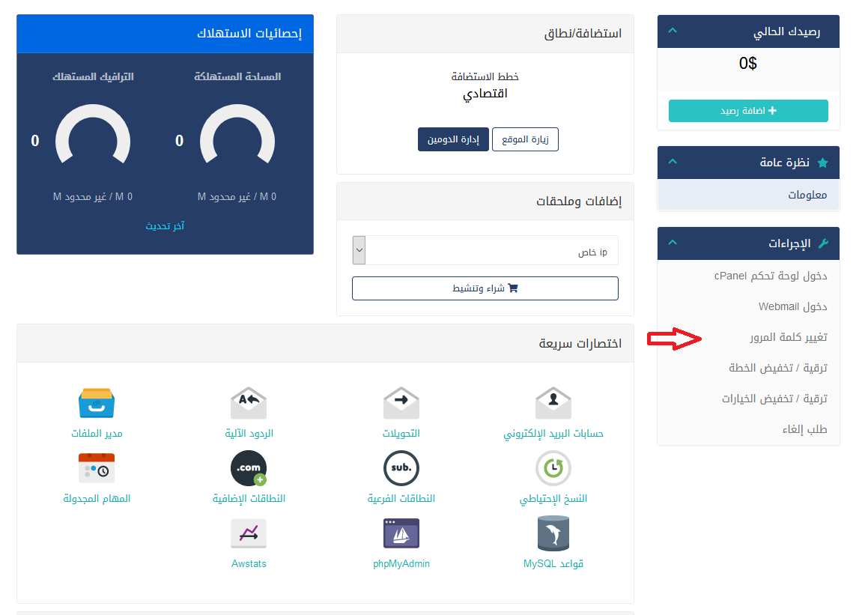Screen dimensions: 868x615
Task: Open the Awstats chart icon
Action: [249, 533]
